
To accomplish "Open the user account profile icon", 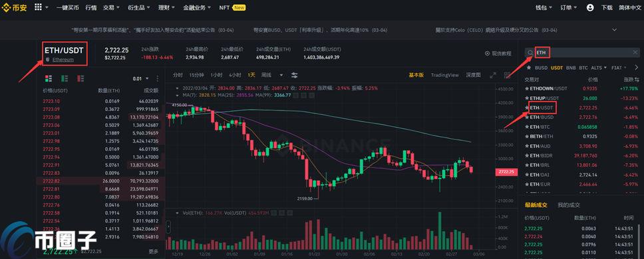I will (x=590, y=7).
